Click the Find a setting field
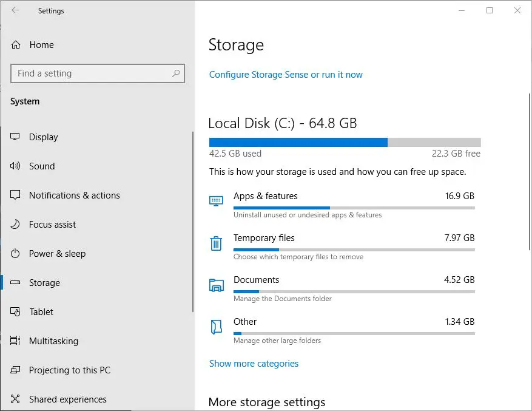The image size is (532, 411). 91,73
